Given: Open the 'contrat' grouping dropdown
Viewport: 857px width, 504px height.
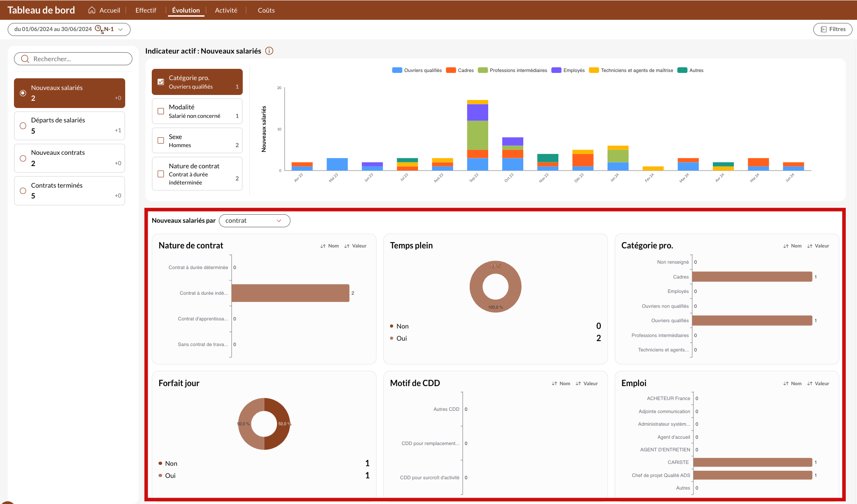Looking at the screenshot, I should (254, 220).
